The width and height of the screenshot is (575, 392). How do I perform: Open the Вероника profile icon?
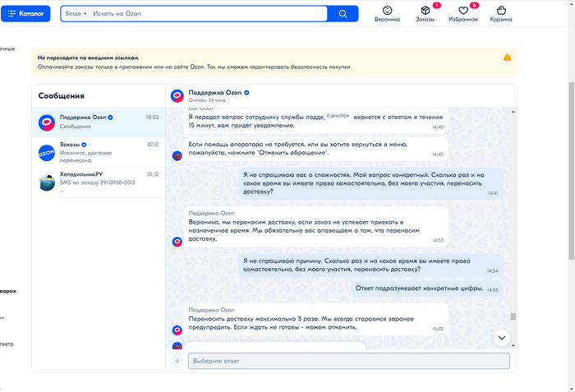coord(387,14)
